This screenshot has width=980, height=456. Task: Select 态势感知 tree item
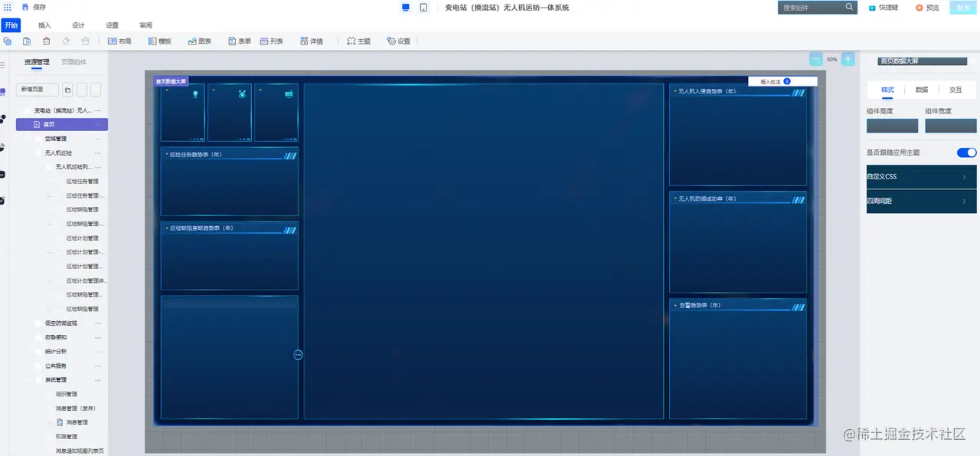pyautogui.click(x=56, y=337)
